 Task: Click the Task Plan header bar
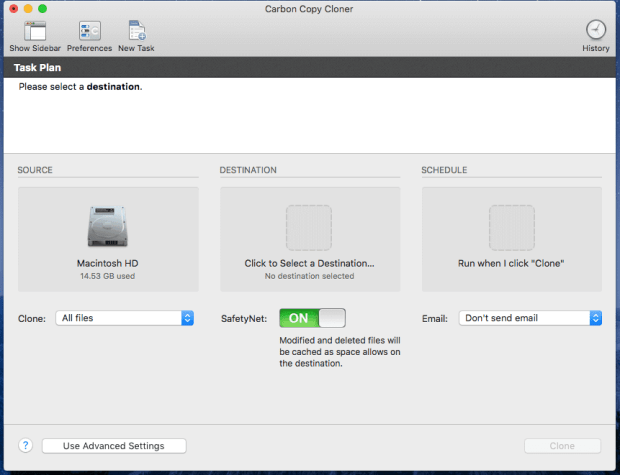click(310, 67)
